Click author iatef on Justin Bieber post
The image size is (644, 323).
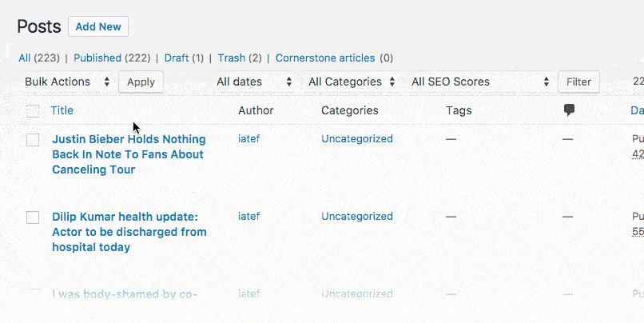point(250,138)
